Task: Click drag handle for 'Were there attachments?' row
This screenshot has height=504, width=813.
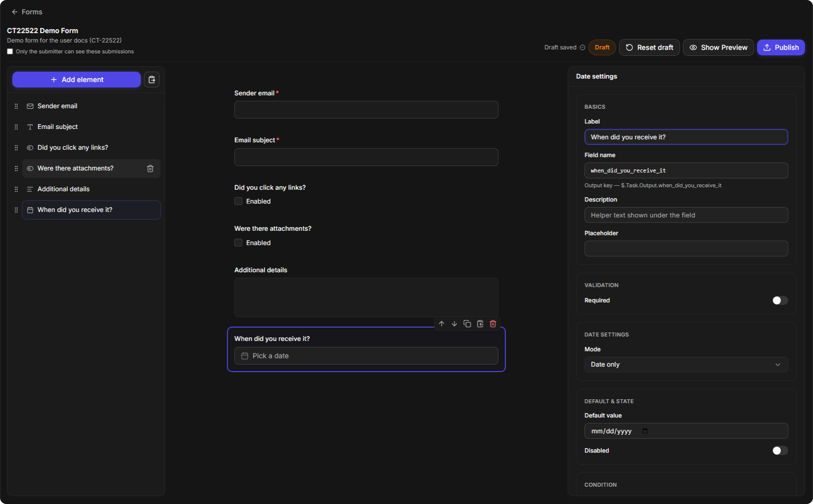Action: [16, 168]
